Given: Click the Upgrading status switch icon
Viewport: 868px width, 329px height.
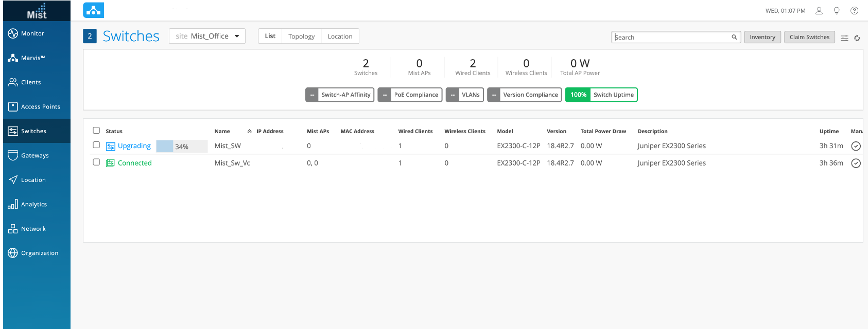Looking at the screenshot, I should [110, 147].
